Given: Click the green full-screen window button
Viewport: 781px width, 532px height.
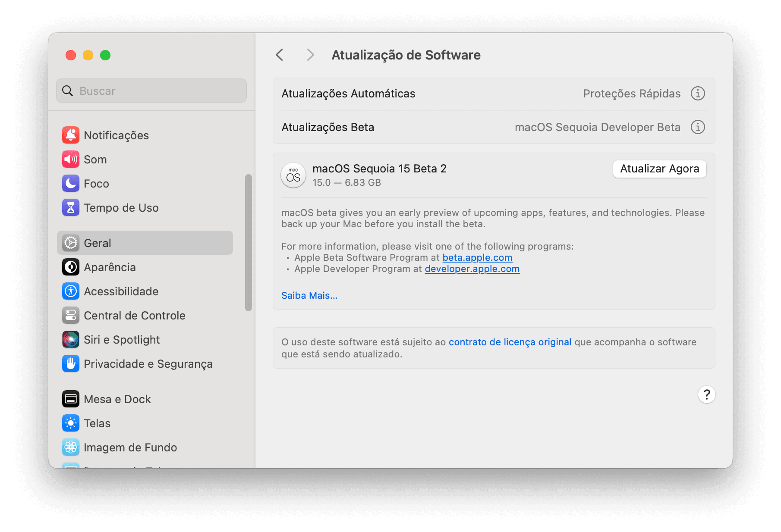Looking at the screenshot, I should point(105,55).
